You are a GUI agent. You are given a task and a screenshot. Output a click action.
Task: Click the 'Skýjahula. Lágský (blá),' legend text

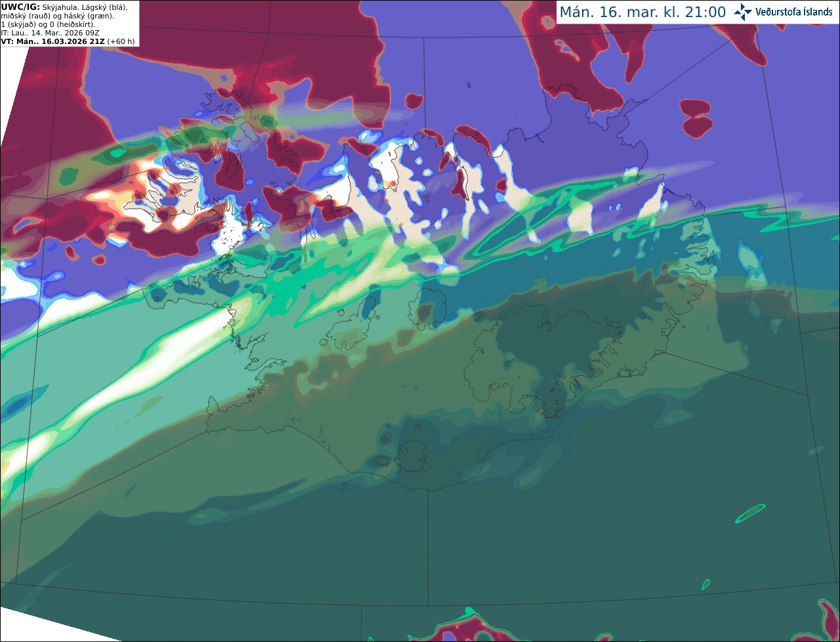click(x=85, y=7)
